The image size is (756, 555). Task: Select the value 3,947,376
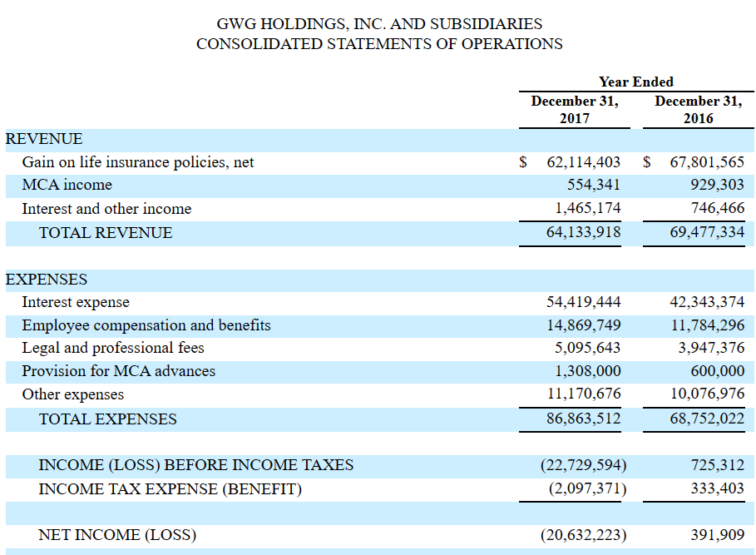pyautogui.click(x=711, y=348)
